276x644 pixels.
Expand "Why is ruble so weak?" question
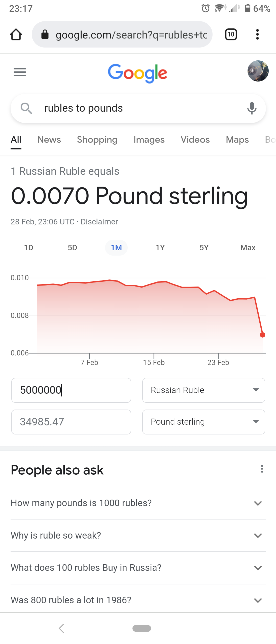[138, 535]
